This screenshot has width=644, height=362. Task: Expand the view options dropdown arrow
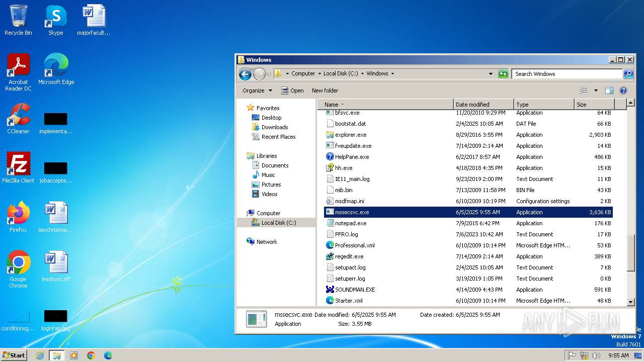click(596, 90)
